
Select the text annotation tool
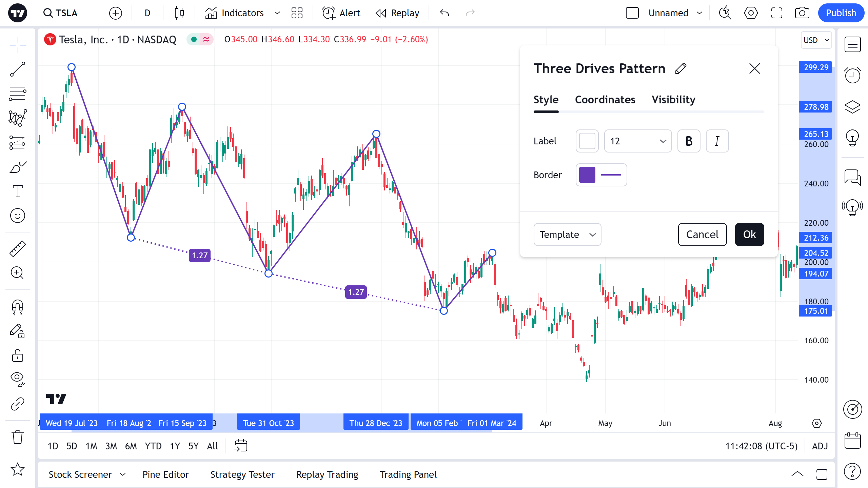[x=18, y=191]
